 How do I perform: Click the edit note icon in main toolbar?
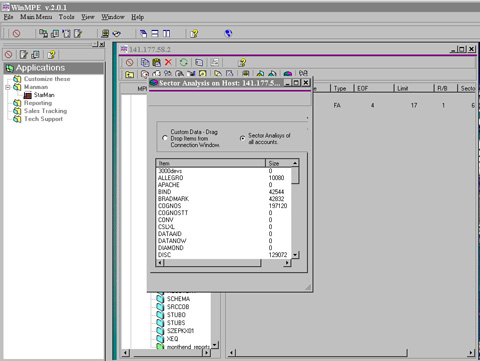(x=78, y=33)
